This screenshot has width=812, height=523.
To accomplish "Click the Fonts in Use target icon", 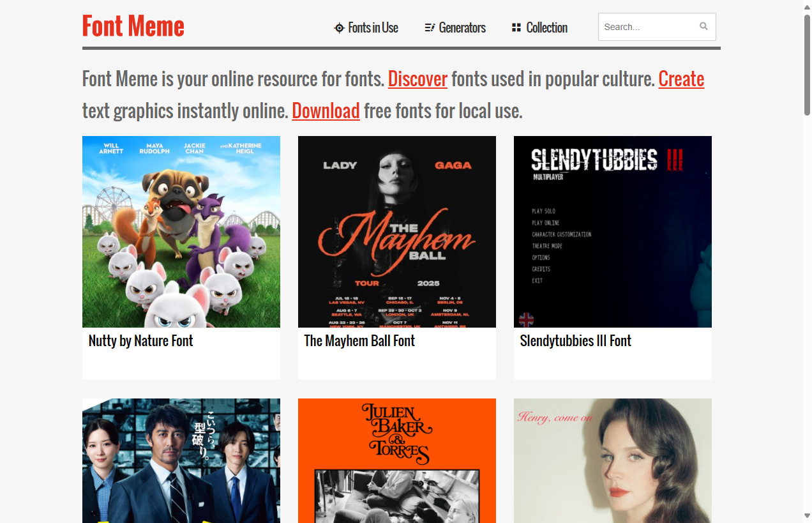I will pos(339,28).
